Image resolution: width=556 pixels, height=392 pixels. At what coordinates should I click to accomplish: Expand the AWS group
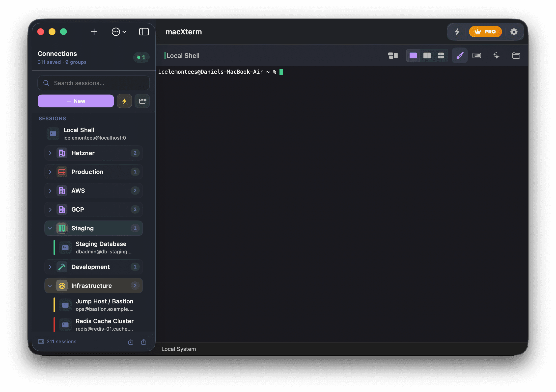[50, 191]
